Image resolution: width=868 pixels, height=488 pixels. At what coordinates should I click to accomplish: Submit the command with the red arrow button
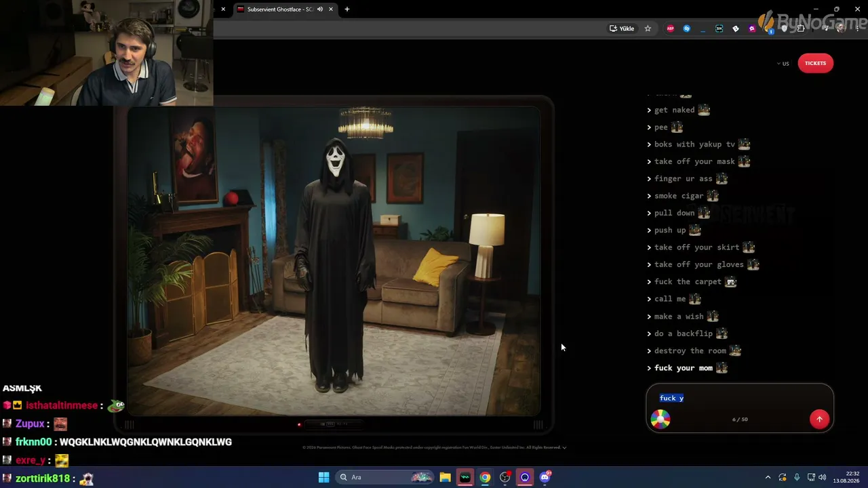(819, 419)
